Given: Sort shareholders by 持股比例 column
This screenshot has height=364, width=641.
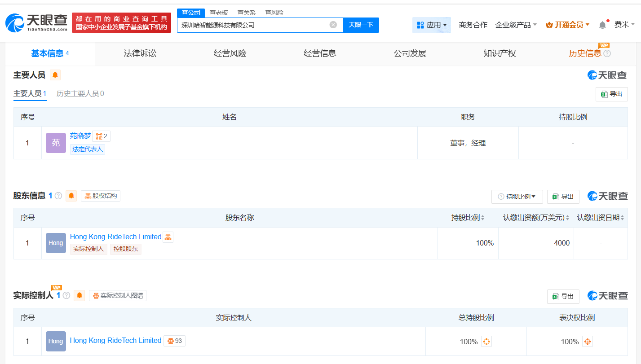Looking at the screenshot, I should (x=482, y=218).
